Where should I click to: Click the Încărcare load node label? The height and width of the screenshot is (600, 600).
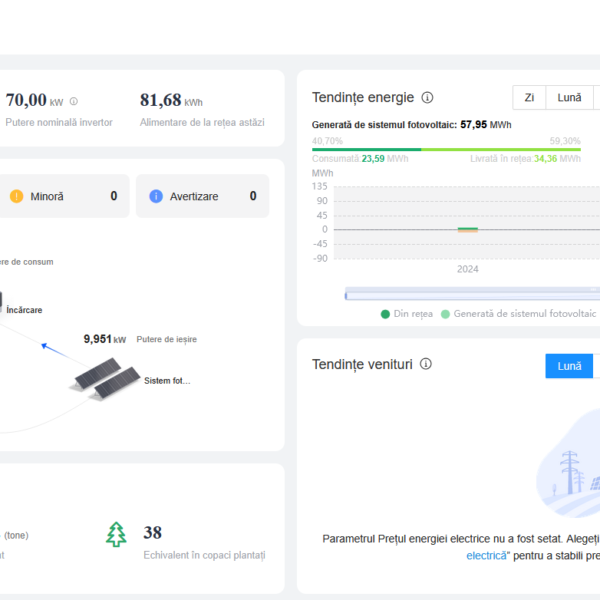pyautogui.click(x=24, y=311)
